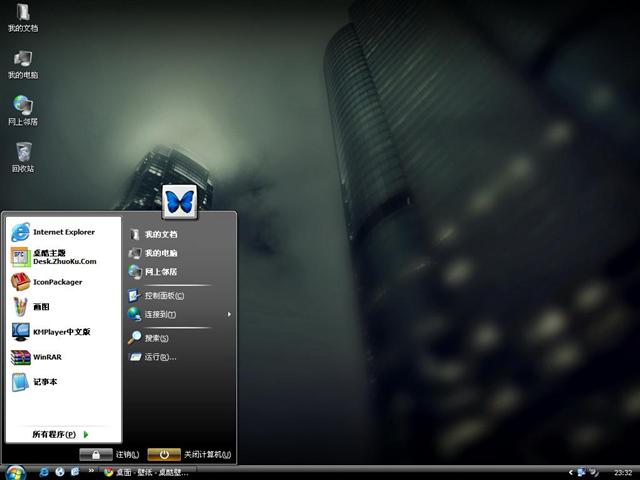Image resolution: width=640 pixels, height=480 pixels.
Task: Click the WinRAR books icon
Action: pyautogui.click(x=20, y=358)
